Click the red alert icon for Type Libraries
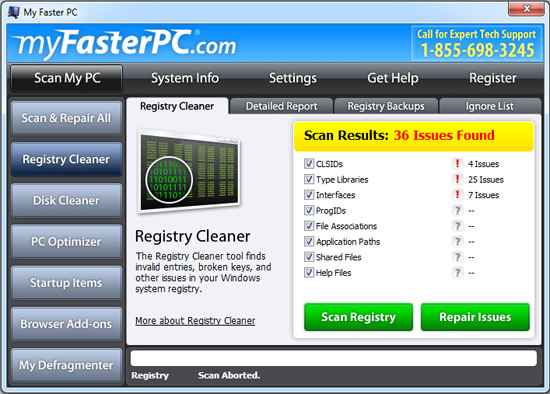This screenshot has height=394, width=550. 457,179
